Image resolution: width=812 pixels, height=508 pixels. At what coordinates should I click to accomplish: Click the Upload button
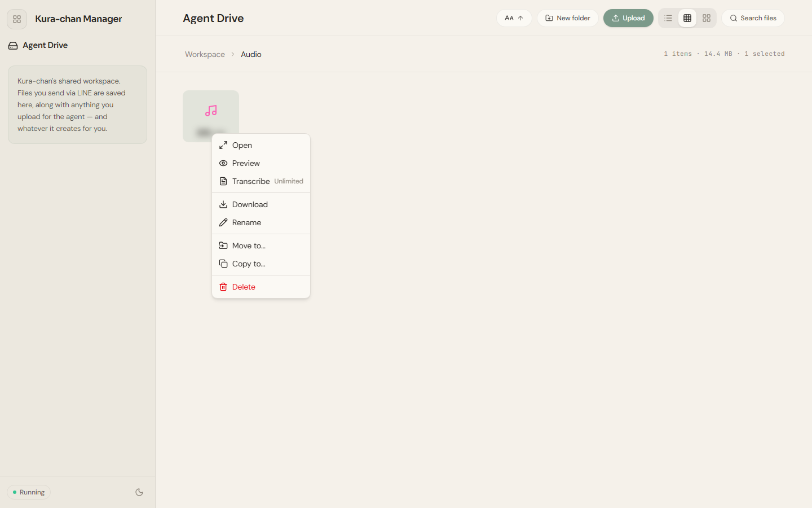(x=628, y=18)
